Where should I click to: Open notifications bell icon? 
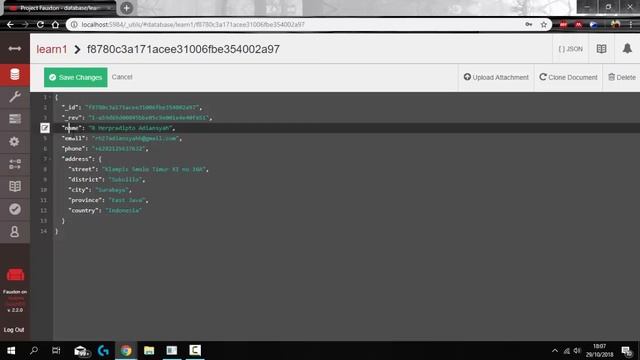pos(627,49)
